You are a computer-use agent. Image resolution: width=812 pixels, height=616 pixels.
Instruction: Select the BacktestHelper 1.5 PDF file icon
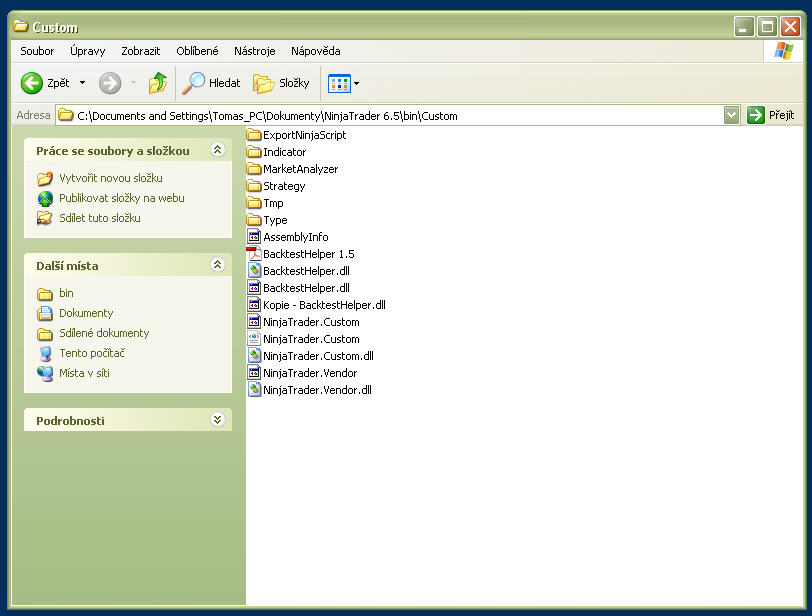tap(254, 254)
